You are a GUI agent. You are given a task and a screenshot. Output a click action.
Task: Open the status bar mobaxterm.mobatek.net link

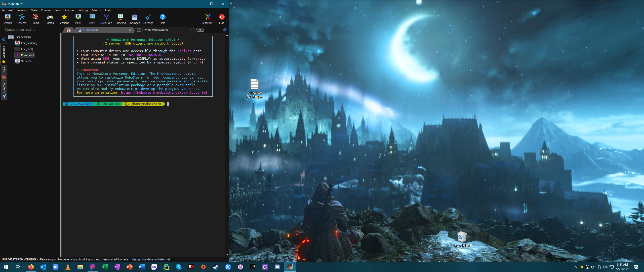[150, 259]
